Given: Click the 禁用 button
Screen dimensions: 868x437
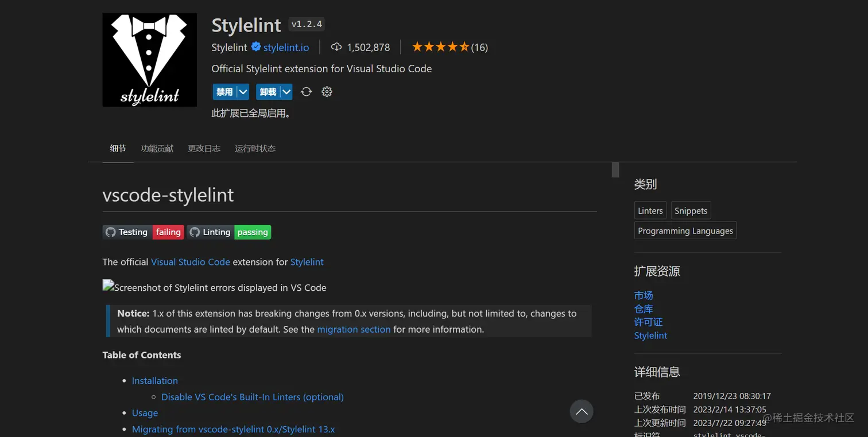Looking at the screenshot, I should (x=224, y=92).
